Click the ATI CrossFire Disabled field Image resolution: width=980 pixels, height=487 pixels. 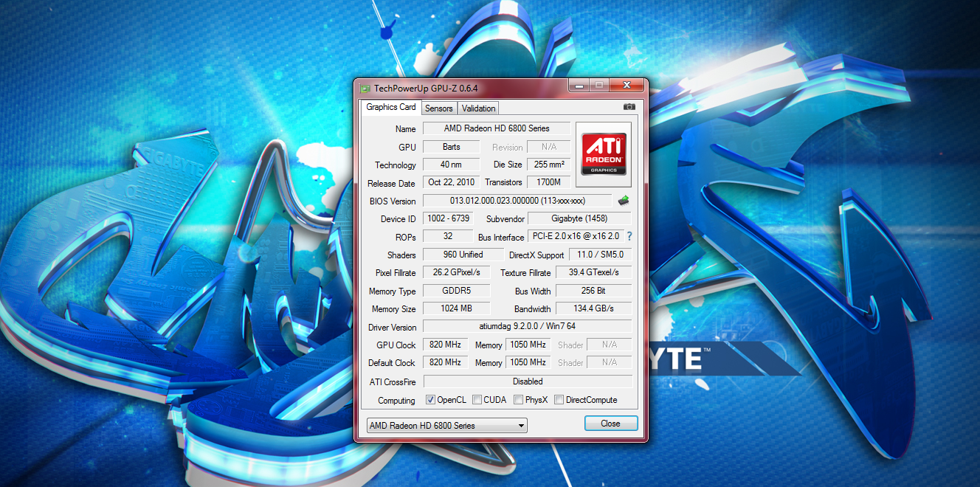pyautogui.click(x=528, y=381)
